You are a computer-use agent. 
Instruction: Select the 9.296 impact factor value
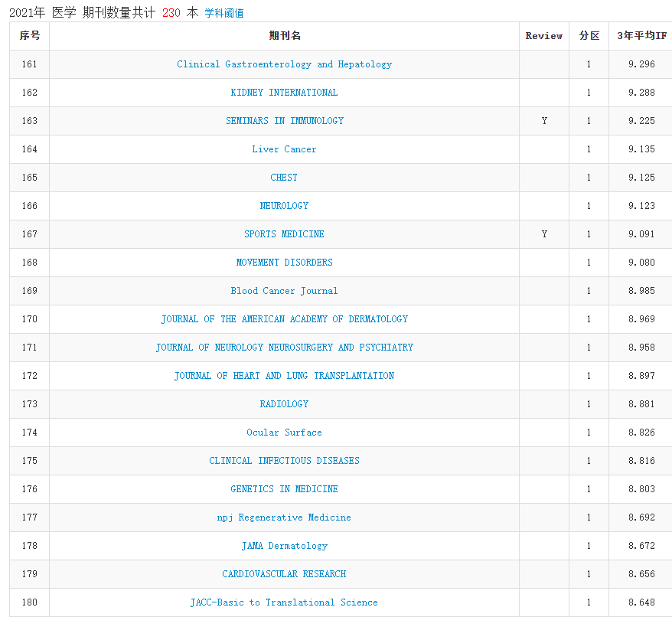pyautogui.click(x=641, y=64)
